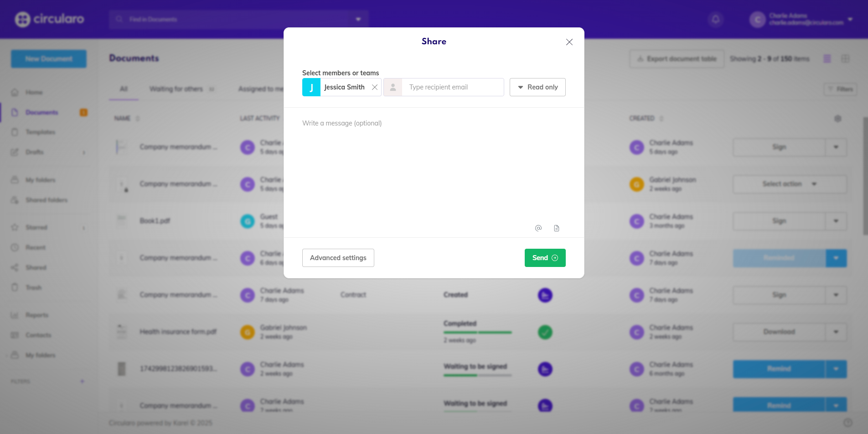Click the attach document icon in message box
The image size is (868, 434).
click(x=557, y=228)
